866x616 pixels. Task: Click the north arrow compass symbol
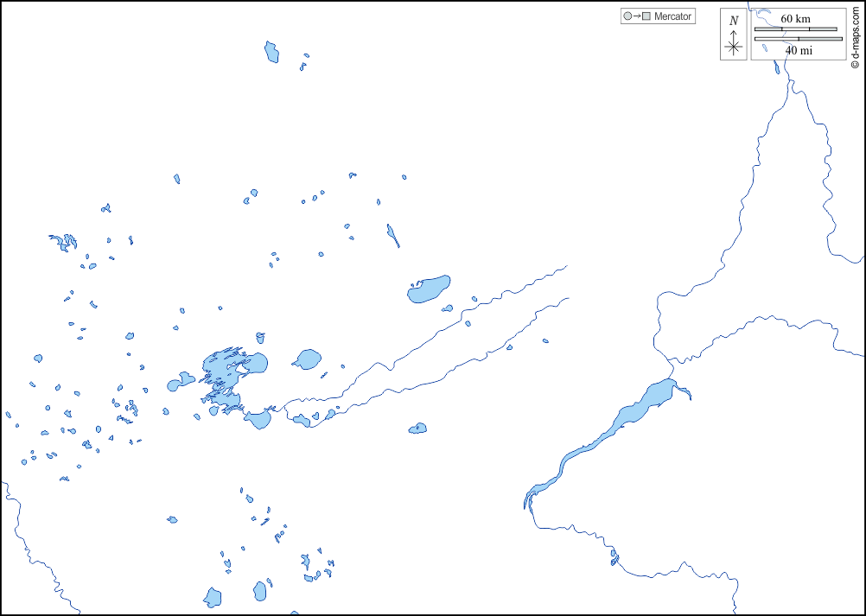[734, 40]
